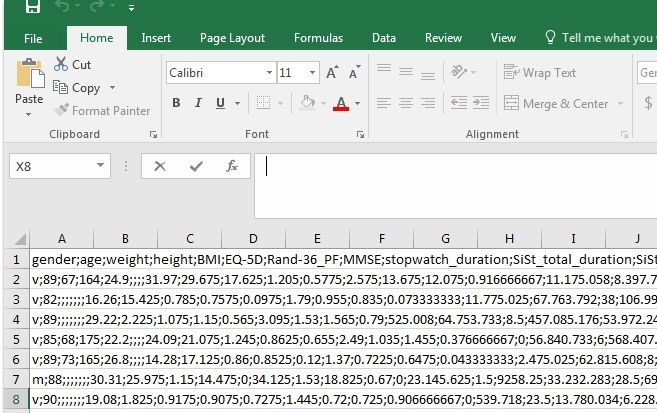This screenshot has width=657, height=413.
Task: Open the Formulas ribbon tab
Action: point(318,38)
